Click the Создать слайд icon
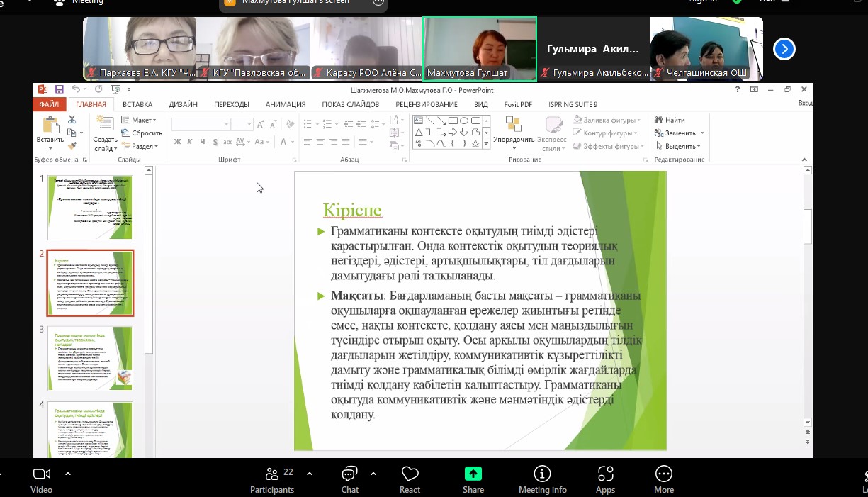 [x=105, y=125]
